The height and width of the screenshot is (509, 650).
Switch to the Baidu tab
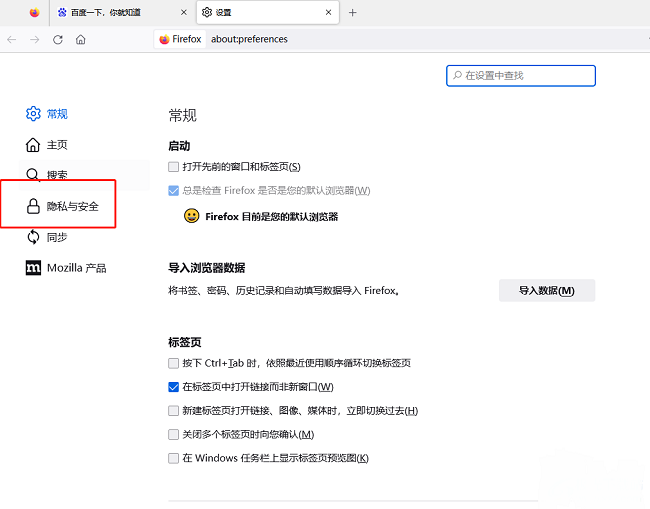point(122,12)
